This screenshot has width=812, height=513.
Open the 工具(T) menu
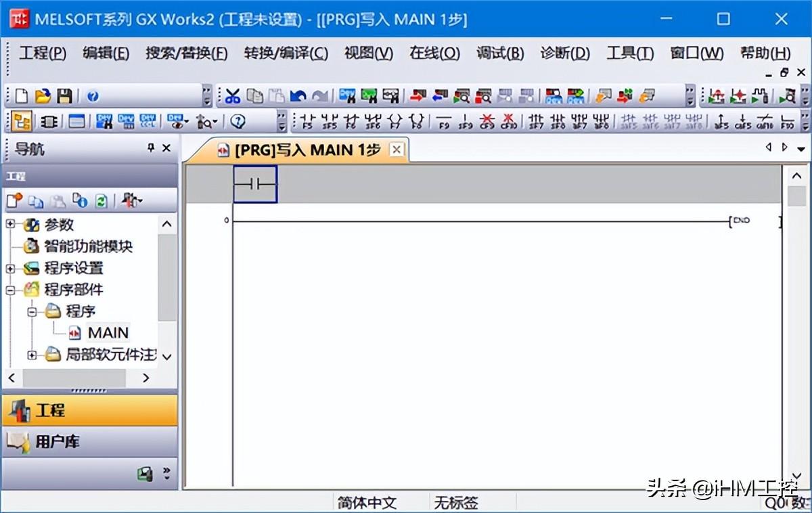click(630, 53)
